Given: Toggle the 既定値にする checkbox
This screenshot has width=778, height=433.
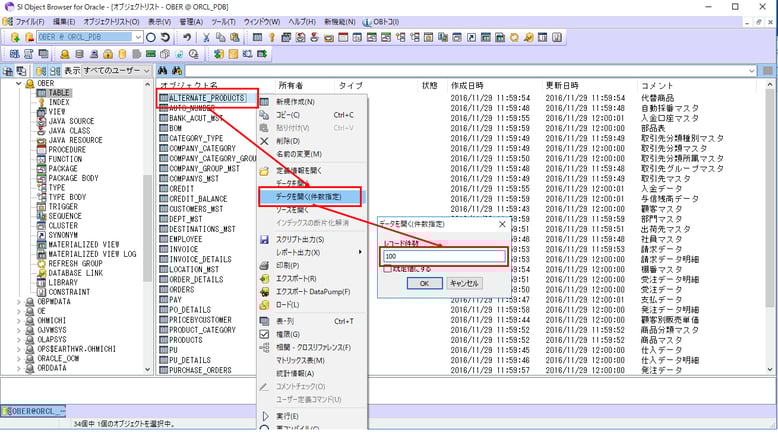Looking at the screenshot, I should point(388,270).
